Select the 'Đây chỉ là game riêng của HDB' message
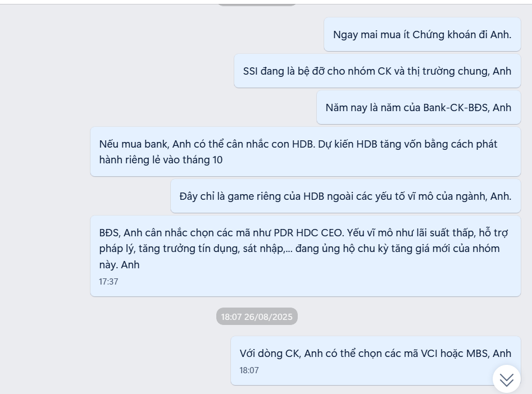Viewport: 532px width, 394px height. pyautogui.click(x=345, y=196)
